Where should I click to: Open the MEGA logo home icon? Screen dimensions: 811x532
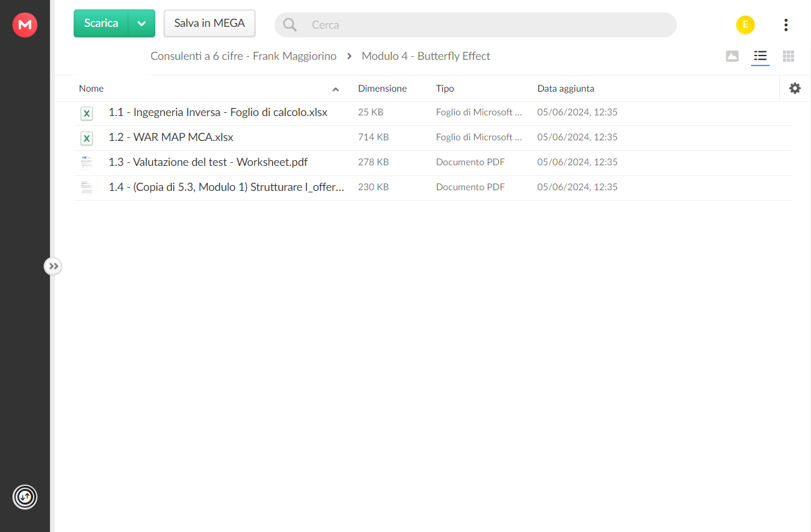(x=25, y=25)
